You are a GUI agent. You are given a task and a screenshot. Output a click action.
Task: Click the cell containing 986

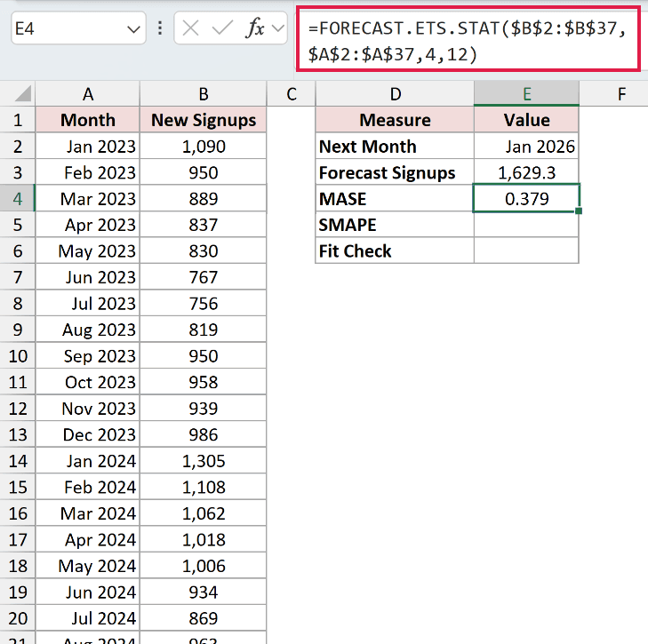pyautogui.click(x=204, y=434)
